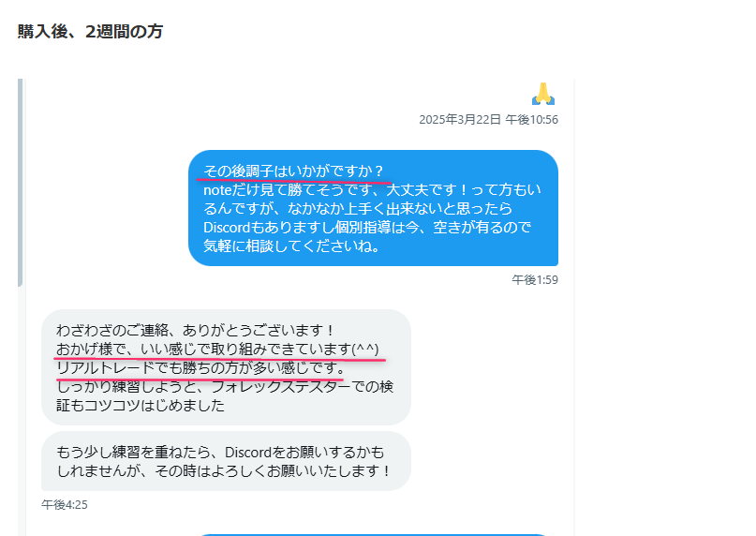Click Discord in the second gray bubble
The image size is (756, 536).
point(248,452)
